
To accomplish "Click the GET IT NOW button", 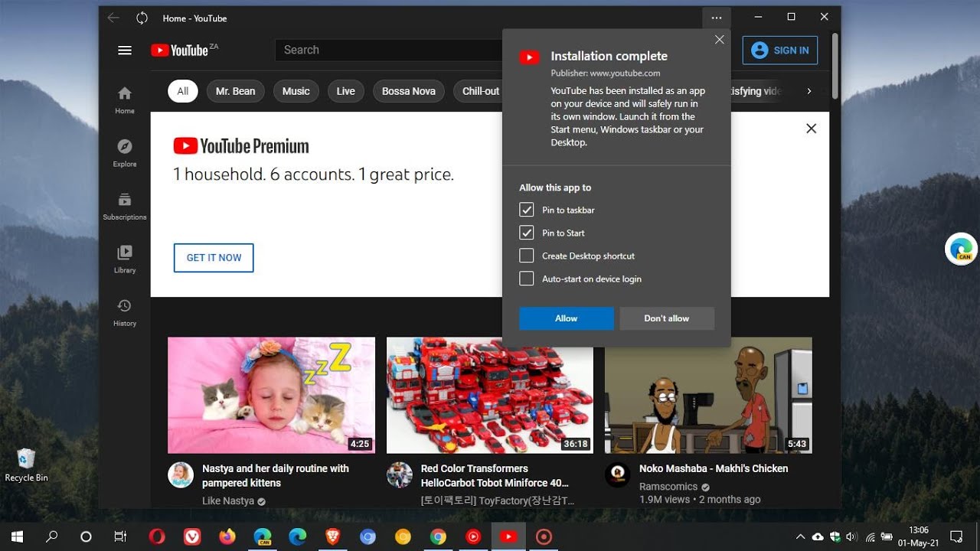I will (214, 258).
